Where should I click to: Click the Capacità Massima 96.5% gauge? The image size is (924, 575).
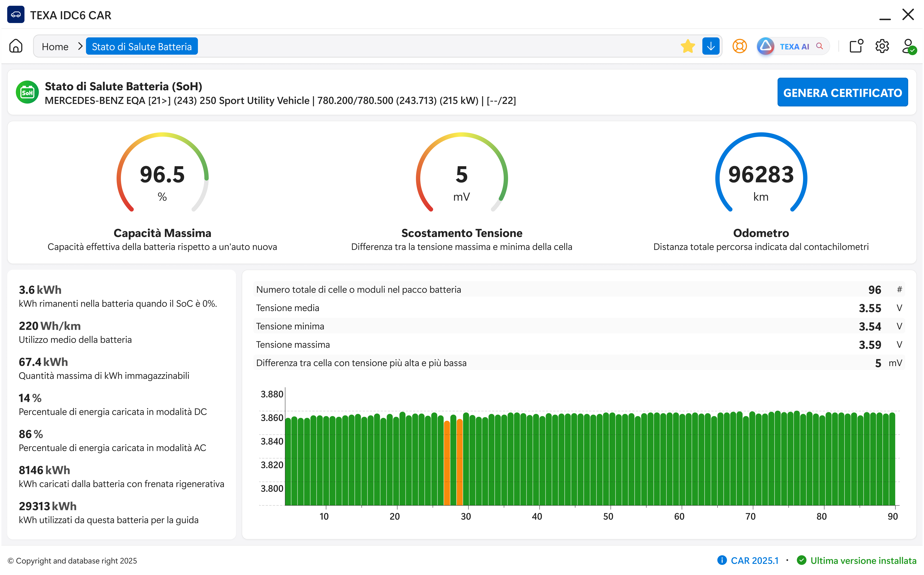click(162, 175)
